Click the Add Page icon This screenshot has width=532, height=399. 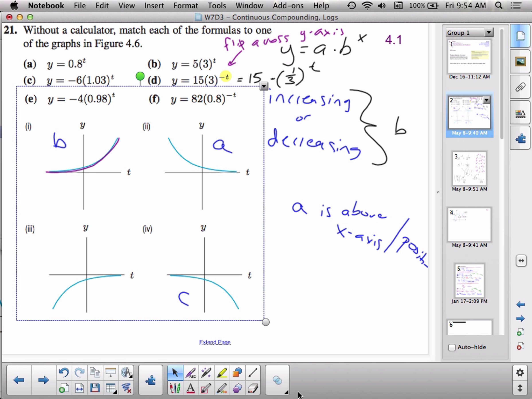tap(64, 388)
